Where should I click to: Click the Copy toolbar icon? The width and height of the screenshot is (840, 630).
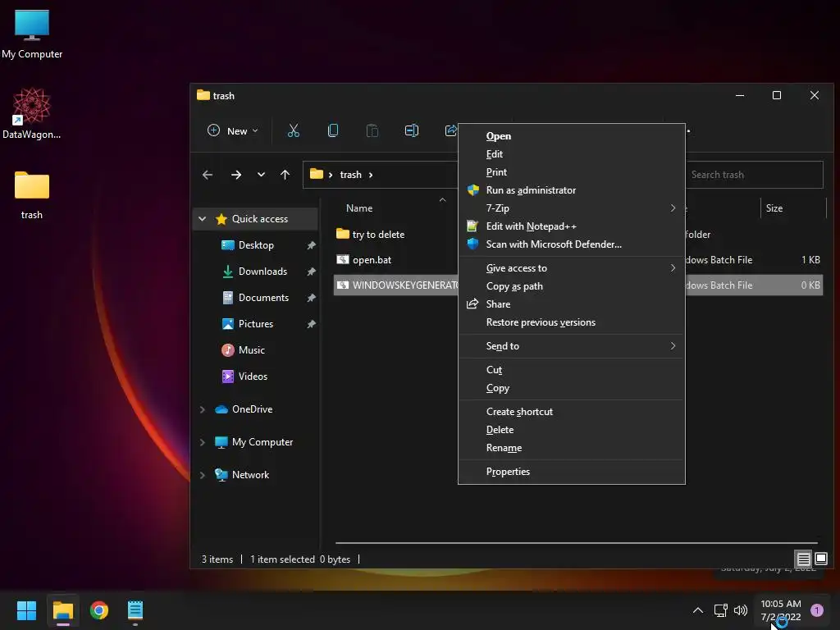click(333, 130)
